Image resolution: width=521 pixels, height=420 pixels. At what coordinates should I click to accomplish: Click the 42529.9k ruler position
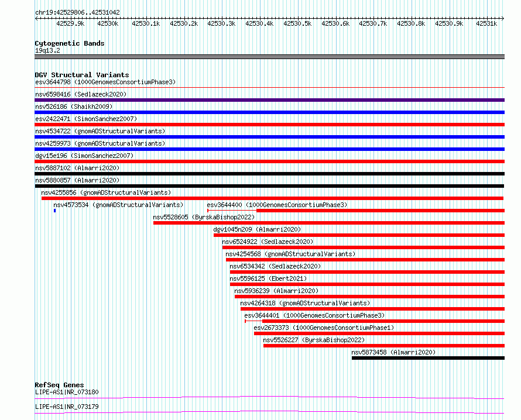click(70, 23)
